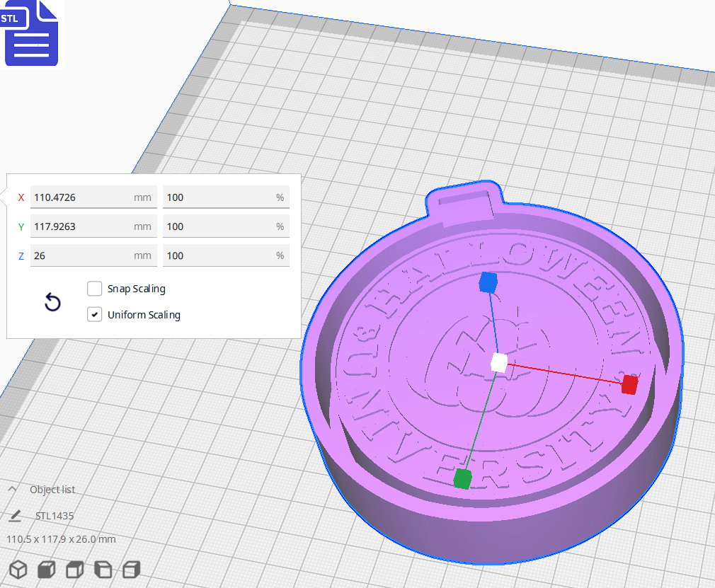Click the red X-axis scale handle
The image size is (715, 588).
629,385
